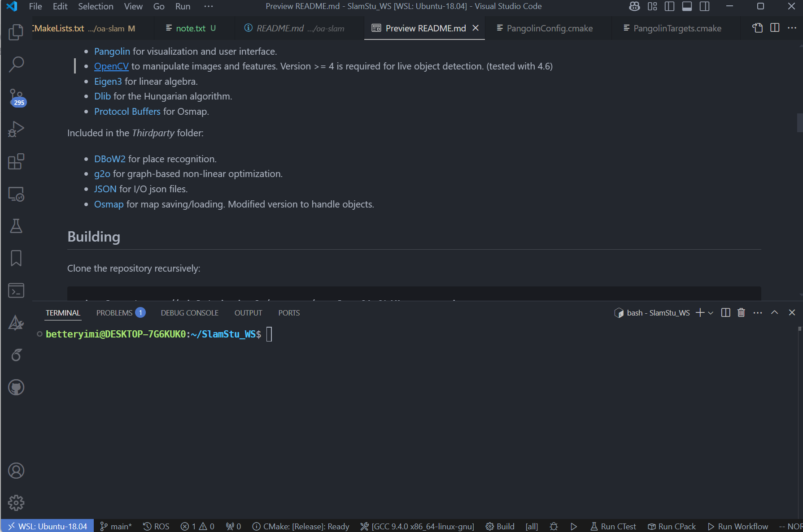Follow the OpenCV link

click(x=111, y=66)
